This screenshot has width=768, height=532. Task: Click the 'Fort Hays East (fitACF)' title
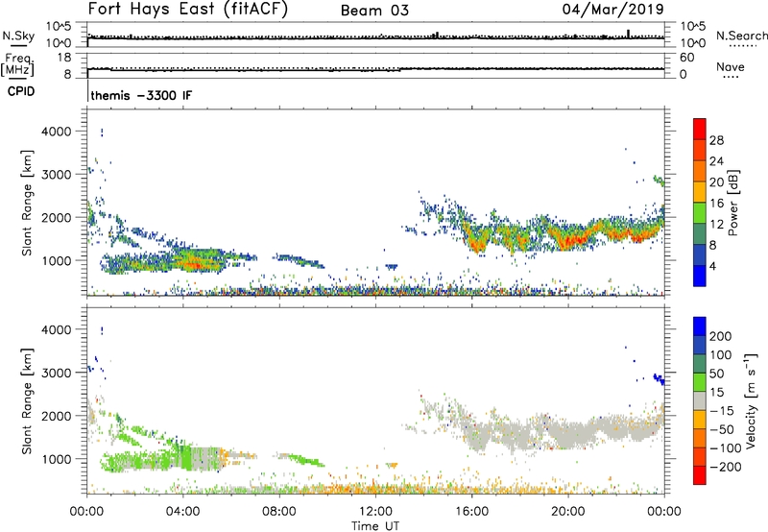pos(188,10)
